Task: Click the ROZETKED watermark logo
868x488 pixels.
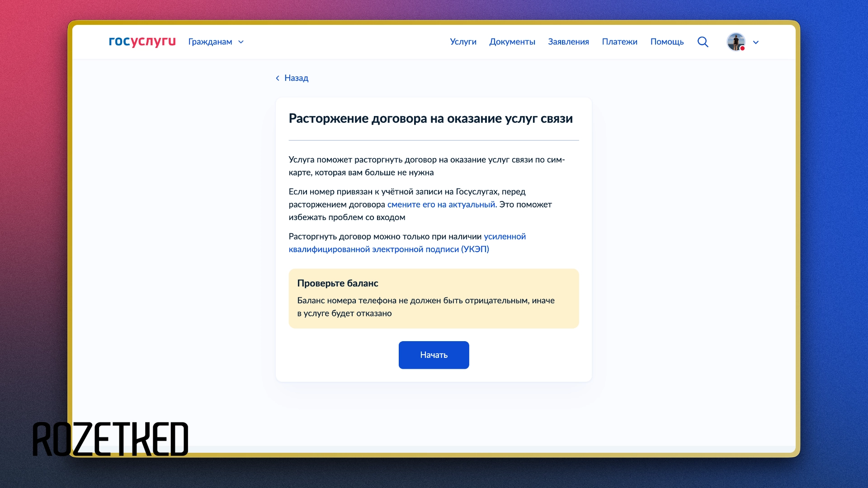Action: tap(110, 439)
